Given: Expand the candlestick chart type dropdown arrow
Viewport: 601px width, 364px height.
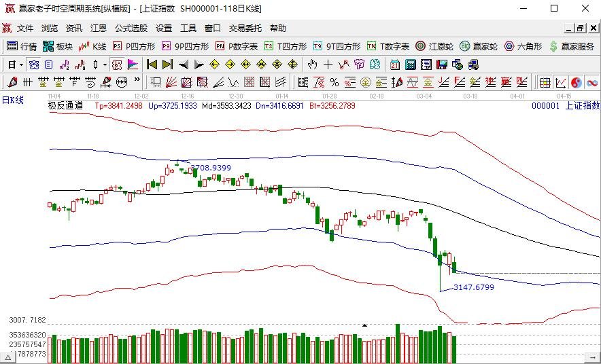Looking at the screenshot, I should tap(105, 65).
